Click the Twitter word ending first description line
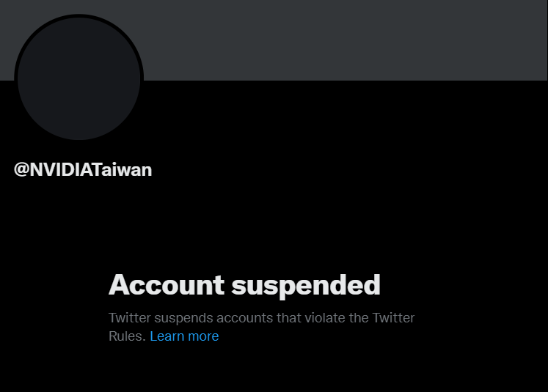548x392 pixels. (393, 318)
